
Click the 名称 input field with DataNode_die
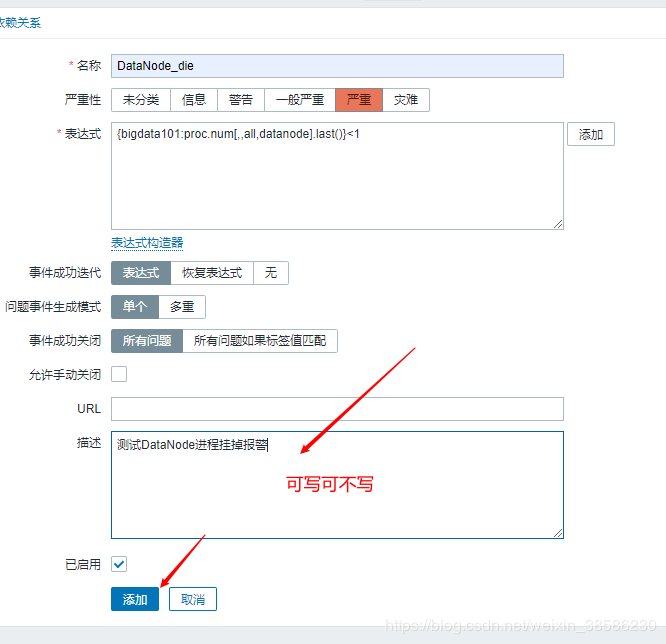point(337,66)
